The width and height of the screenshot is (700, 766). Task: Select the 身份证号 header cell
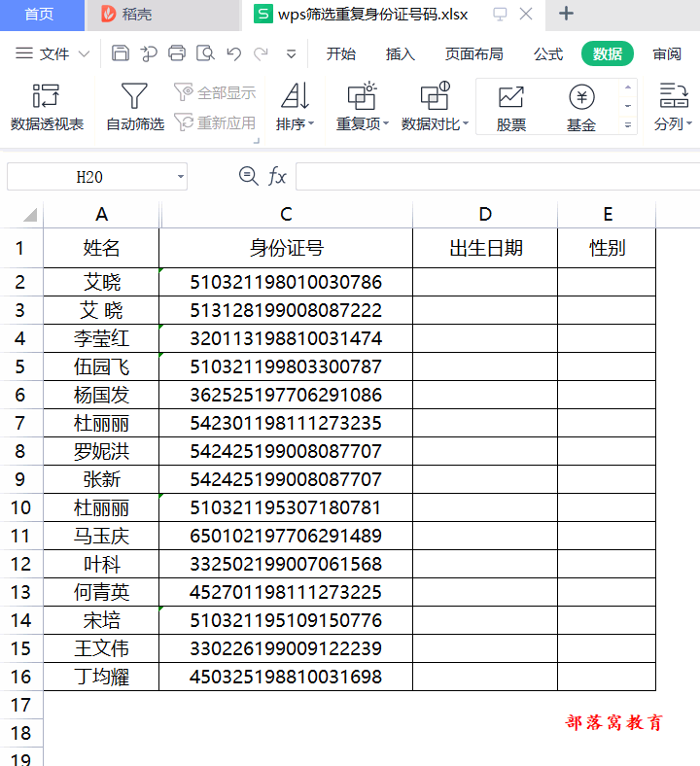pyautogui.click(x=286, y=248)
